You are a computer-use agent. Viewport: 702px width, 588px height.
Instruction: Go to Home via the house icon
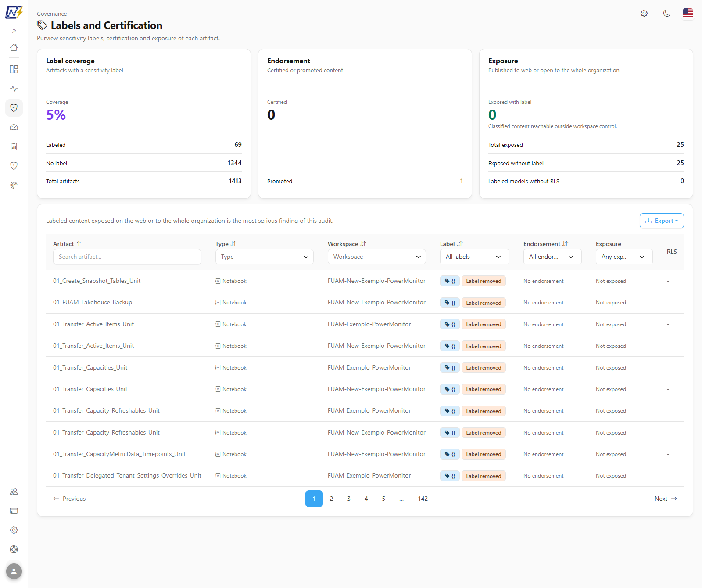[x=14, y=47]
